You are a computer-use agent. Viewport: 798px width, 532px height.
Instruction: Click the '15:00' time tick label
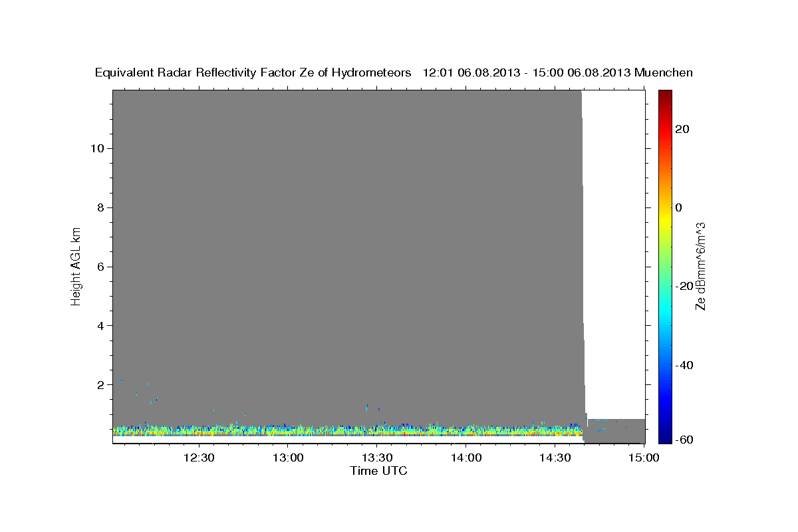tap(644, 458)
